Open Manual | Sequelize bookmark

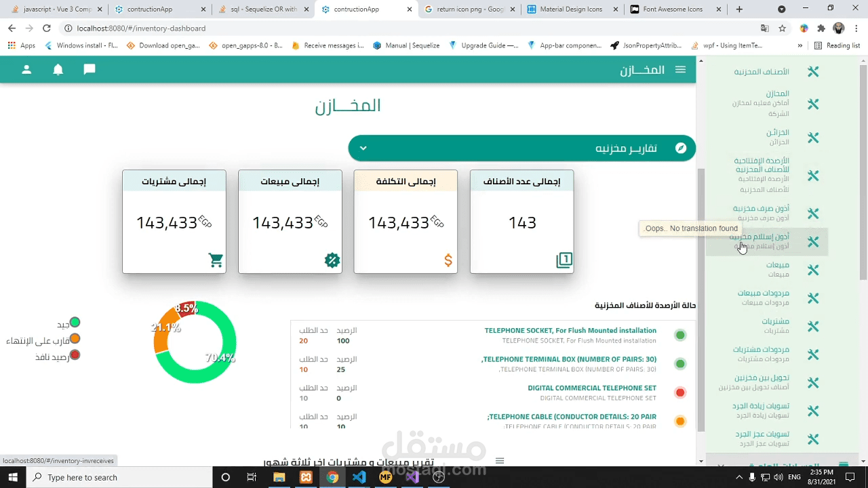click(406, 45)
